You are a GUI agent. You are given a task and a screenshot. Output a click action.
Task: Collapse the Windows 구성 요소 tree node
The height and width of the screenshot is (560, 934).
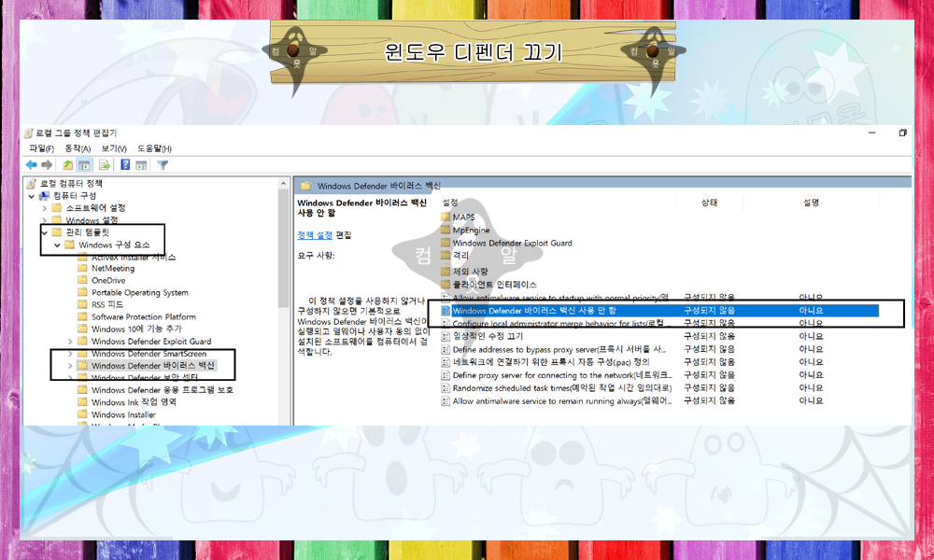pyautogui.click(x=57, y=245)
